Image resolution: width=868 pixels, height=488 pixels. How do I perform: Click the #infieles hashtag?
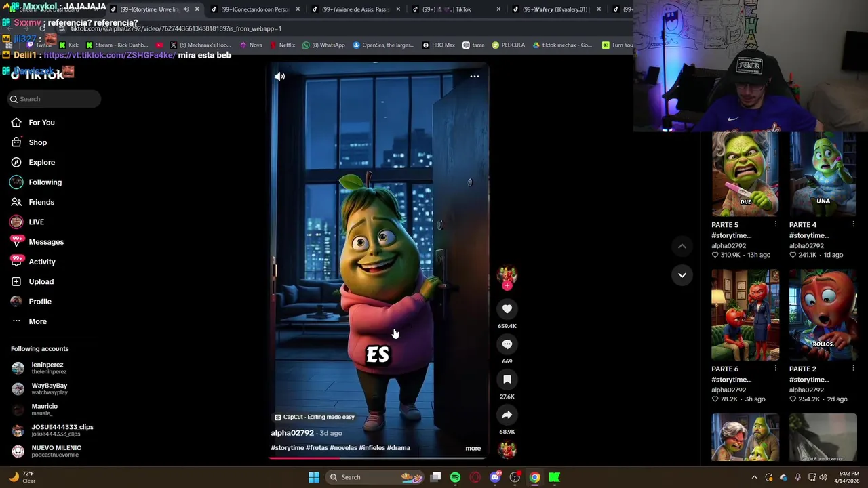[x=372, y=448]
